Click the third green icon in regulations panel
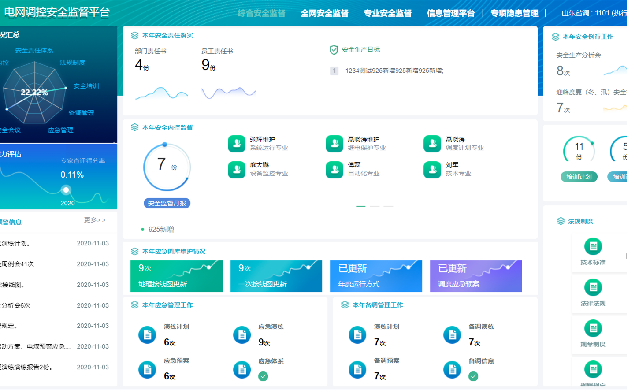Viewport: 627px width, 390px height. (x=593, y=328)
